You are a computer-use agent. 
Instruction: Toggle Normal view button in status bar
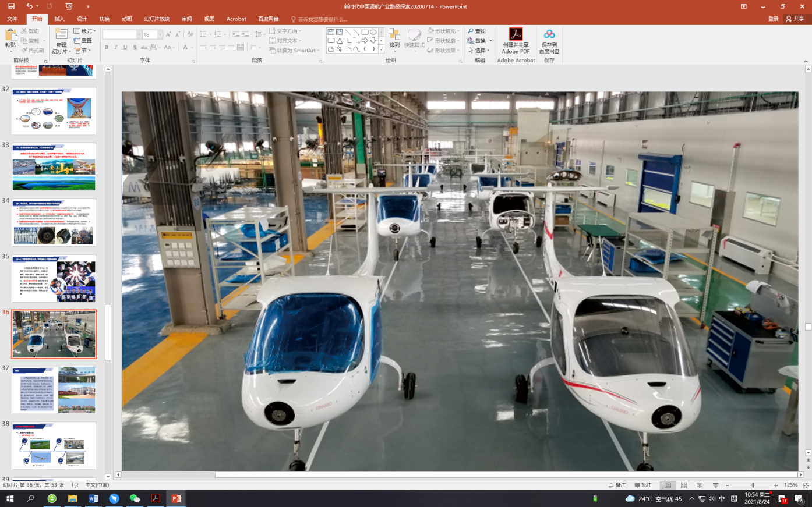coord(668,485)
